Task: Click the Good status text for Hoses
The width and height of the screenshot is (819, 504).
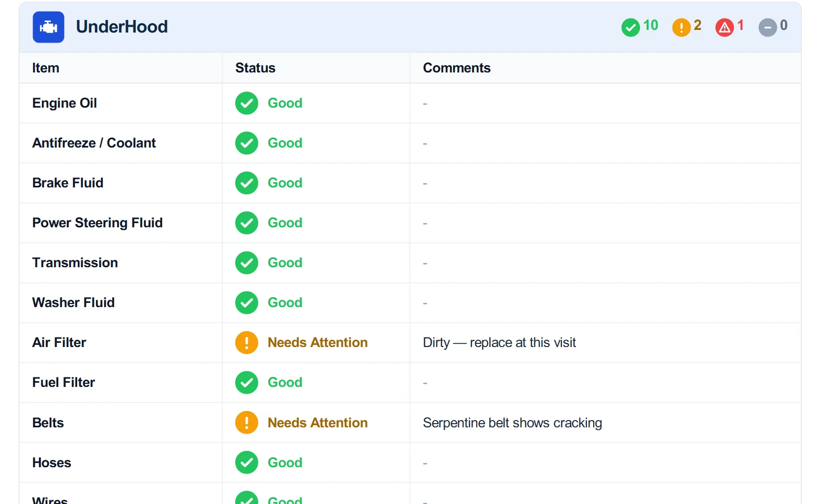Action: click(285, 463)
